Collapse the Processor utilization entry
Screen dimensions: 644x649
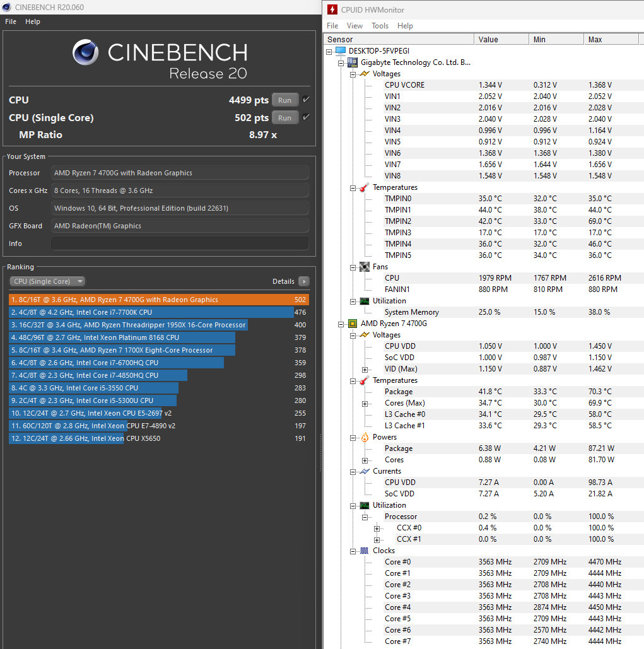(365, 517)
